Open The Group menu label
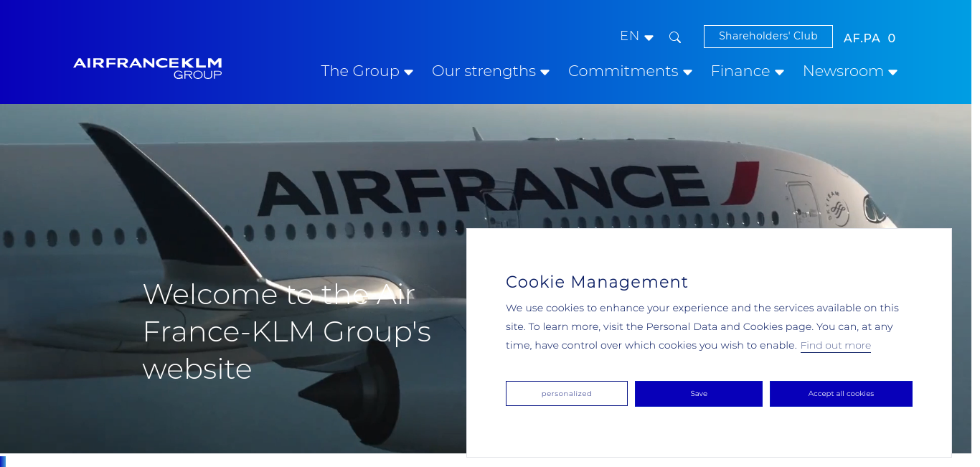 click(360, 71)
